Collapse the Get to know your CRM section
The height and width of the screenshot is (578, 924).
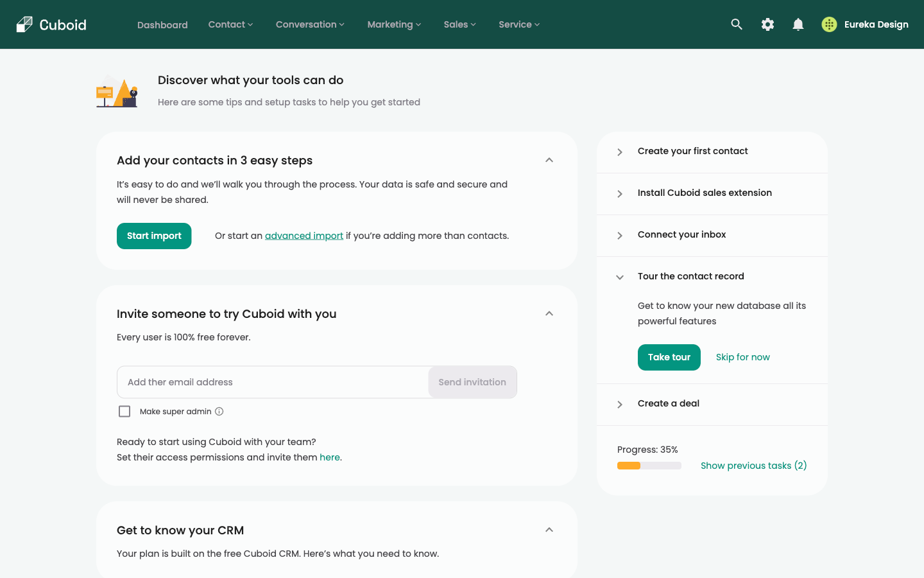549,530
